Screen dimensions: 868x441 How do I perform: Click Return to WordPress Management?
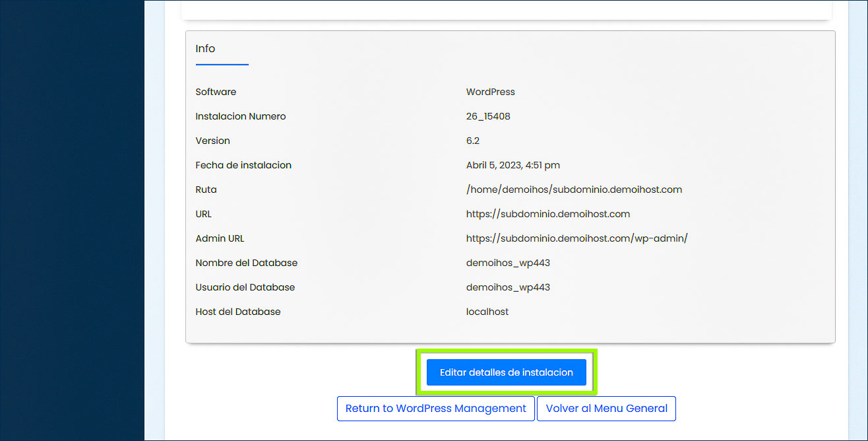click(x=435, y=408)
